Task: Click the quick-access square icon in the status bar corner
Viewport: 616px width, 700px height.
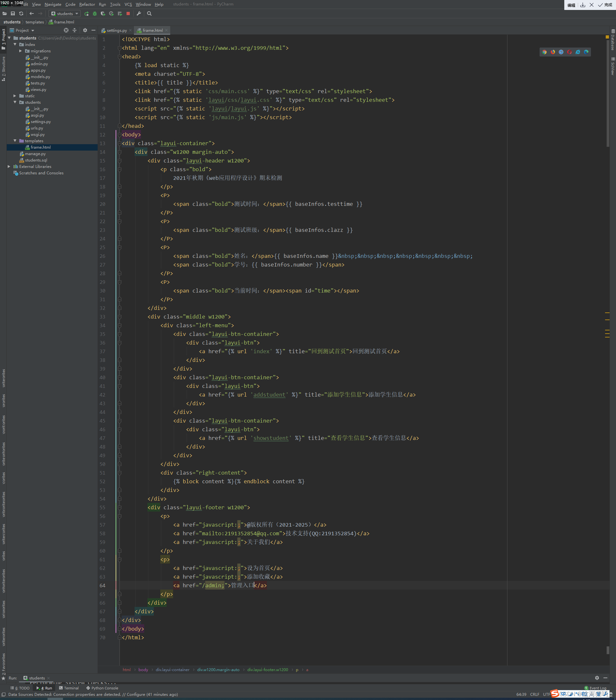Action: [4, 694]
